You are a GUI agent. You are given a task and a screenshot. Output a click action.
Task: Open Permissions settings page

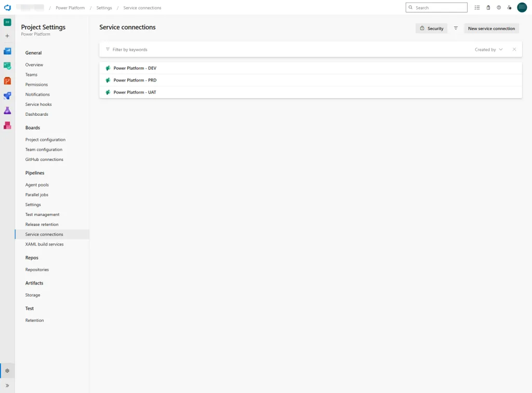click(36, 85)
